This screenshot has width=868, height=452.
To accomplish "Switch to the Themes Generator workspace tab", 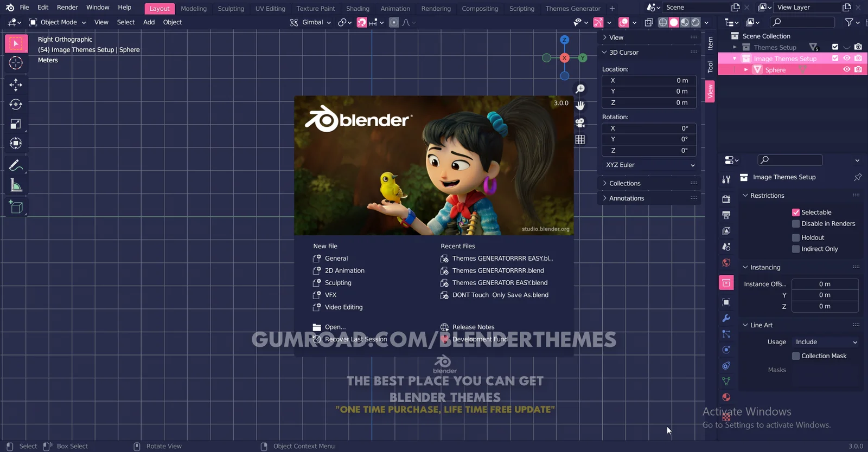I will tap(573, 9).
